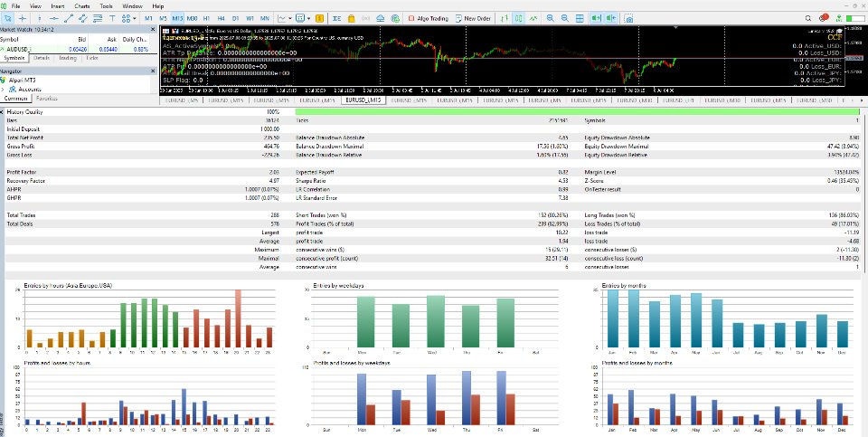This screenshot has height=437, width=868.
Task: Open the indicators list dropdown
Action: (285, 18)
